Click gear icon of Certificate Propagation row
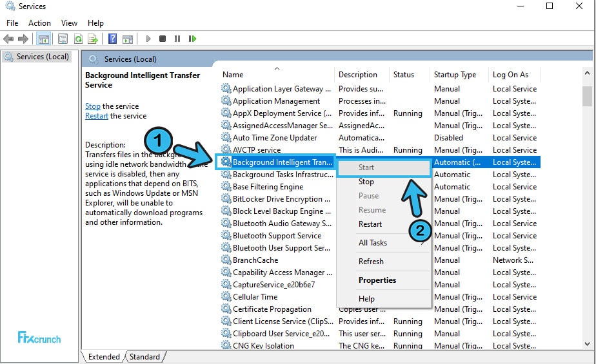Image resolution: width=596 pixels, height=364 pixels. pos(226,309)
